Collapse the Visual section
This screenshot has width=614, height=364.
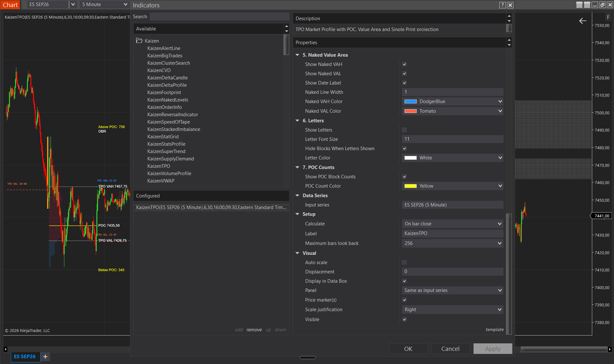[298, 253]
